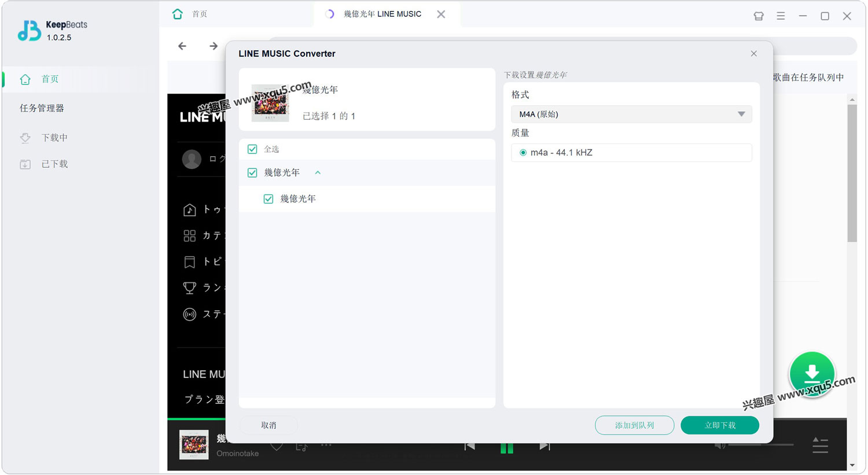
Task: Click the vertical scrollbar on the right
Action: pyautogui.click(x=852, y=174)
